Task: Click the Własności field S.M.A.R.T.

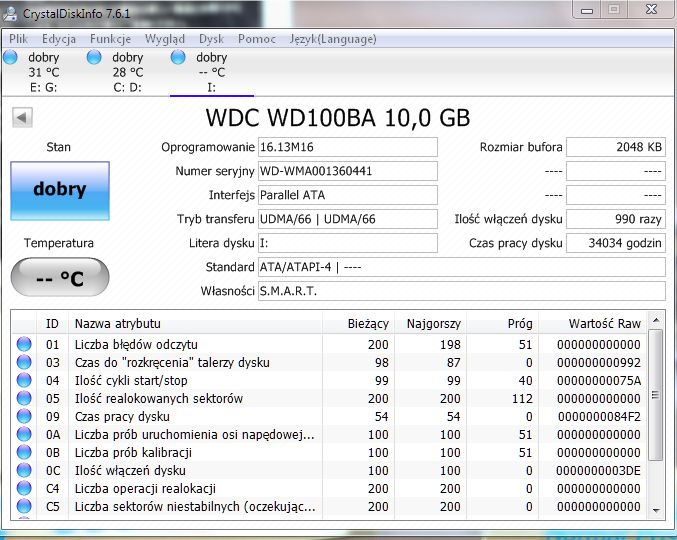Action: (x=462, y=291)
